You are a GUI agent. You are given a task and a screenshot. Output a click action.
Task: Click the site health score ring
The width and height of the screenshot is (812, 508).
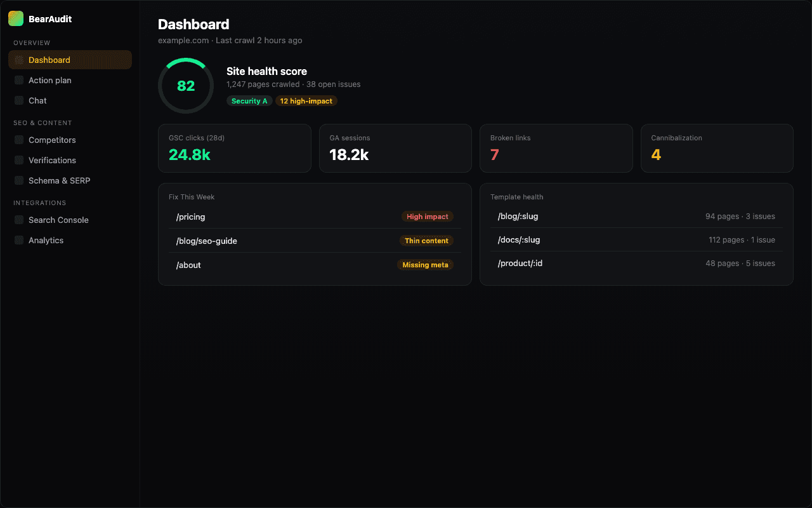(x=186, y=86)
